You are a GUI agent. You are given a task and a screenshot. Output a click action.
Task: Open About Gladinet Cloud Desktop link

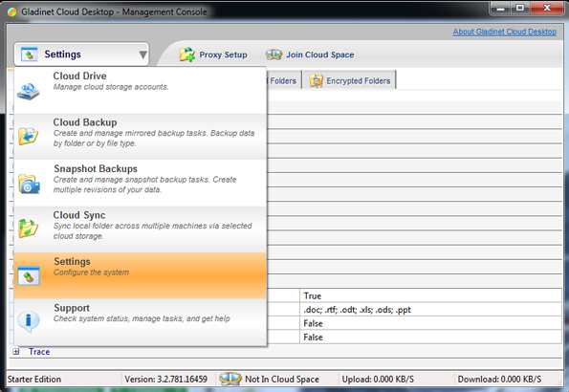(504, 32)
